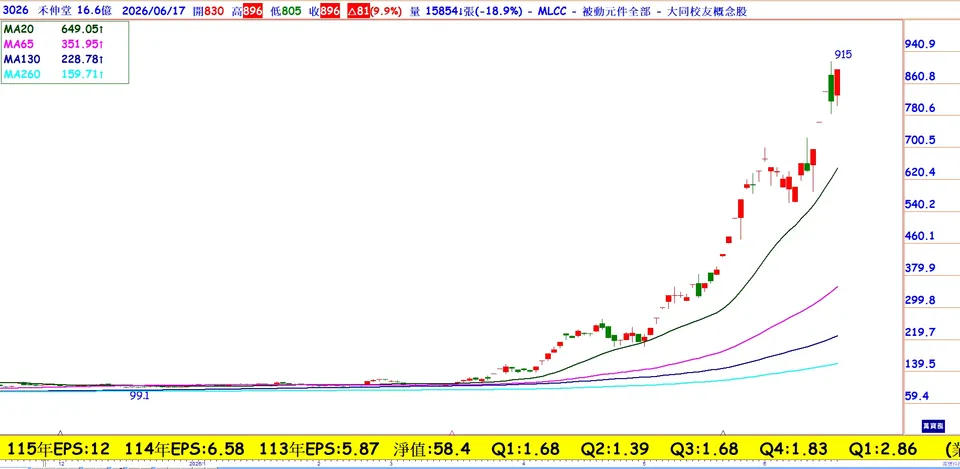960x469 pixels.
Task: Click price axis label 860.8
Action: click(920, 77)
